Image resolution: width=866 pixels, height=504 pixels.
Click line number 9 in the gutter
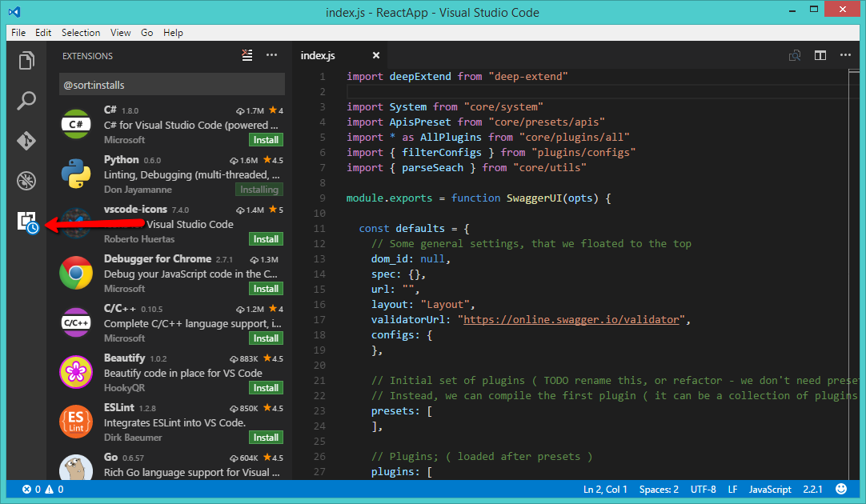pyautogui.click(x=322, y=198)
